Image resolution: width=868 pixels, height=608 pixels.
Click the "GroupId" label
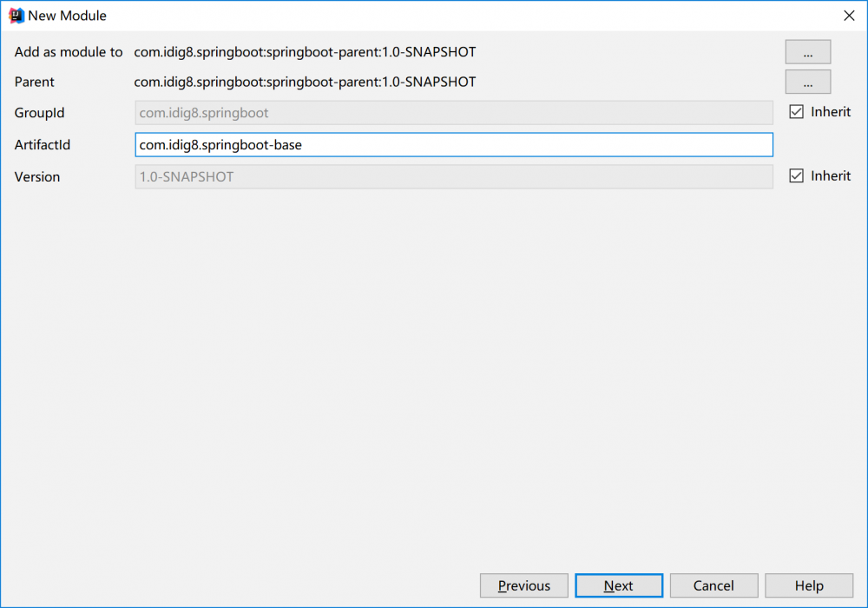tap(40, 113)
